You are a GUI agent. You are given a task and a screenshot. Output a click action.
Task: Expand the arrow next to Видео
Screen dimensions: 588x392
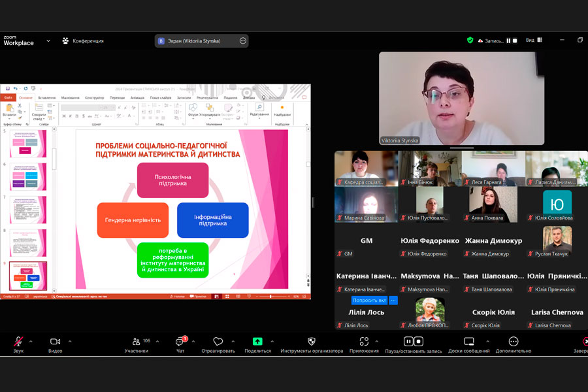[x=70, y=341]
